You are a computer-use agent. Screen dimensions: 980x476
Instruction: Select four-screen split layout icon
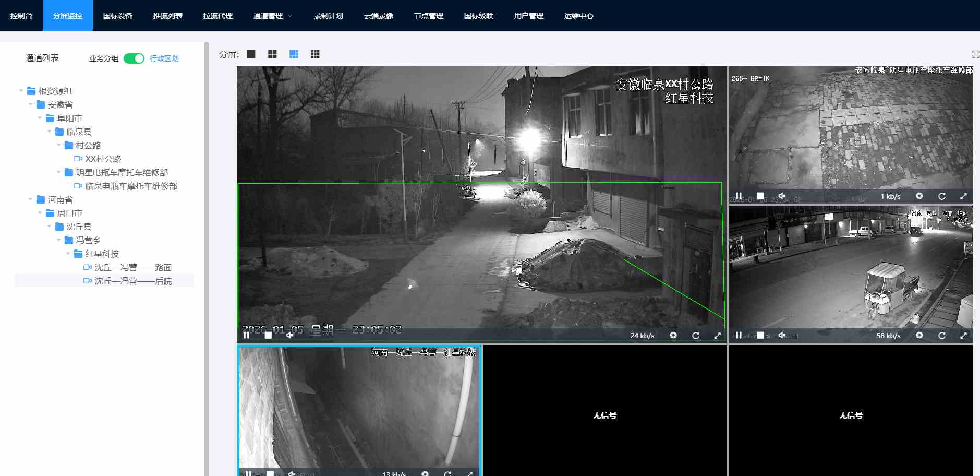coord(272,54)
